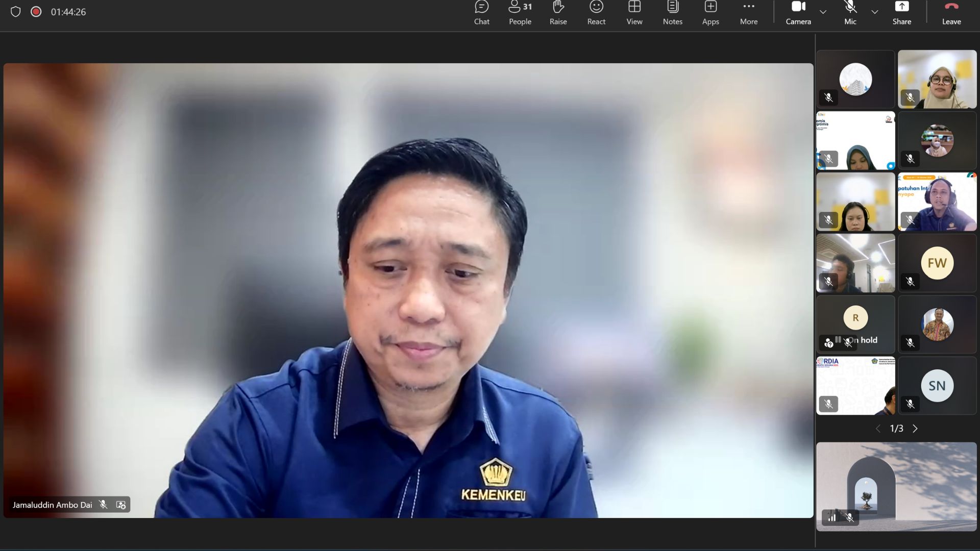The width and height of the screenshot is (980, 551).
Task: Change the meeting View layout
Action: [634, 13]
